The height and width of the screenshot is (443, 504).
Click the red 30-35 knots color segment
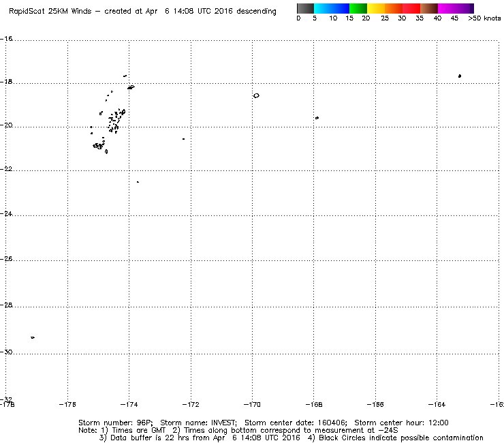click(x=411, y=8)
